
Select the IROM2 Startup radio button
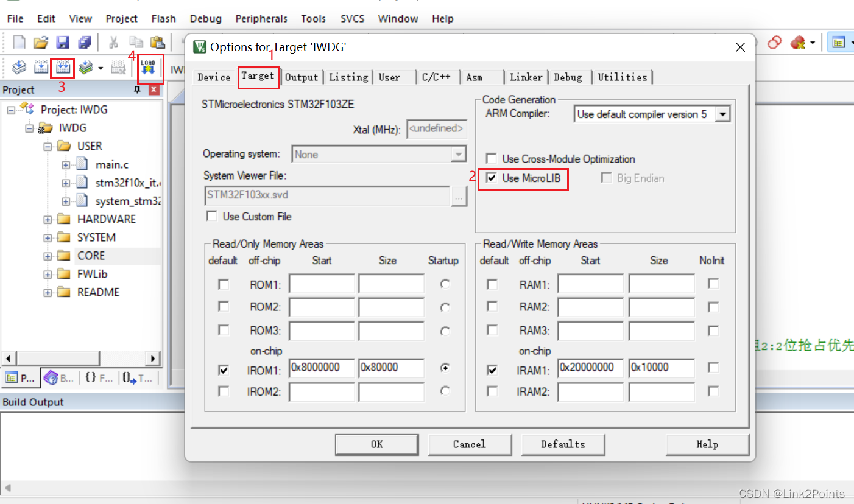click(445, 391)
